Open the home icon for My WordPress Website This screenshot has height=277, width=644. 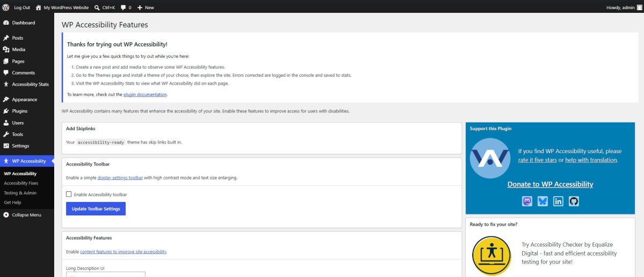38,8
